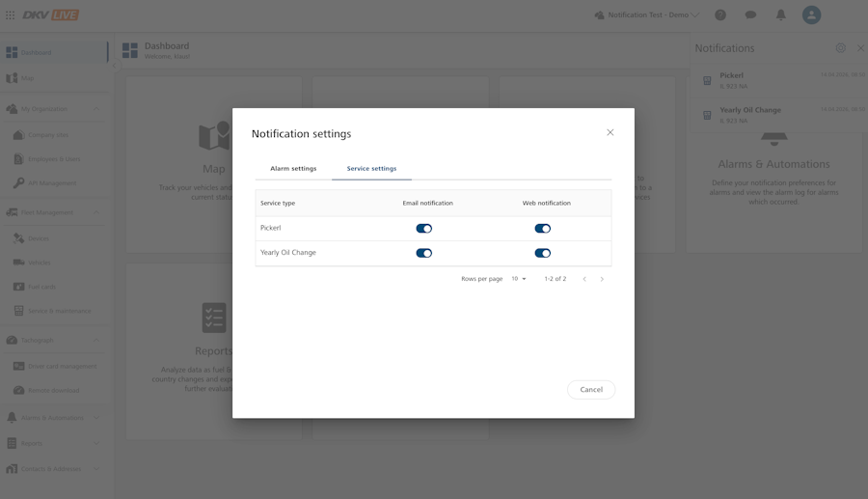
Task: Open the notifications bell icon
Action: pos(780,14)
